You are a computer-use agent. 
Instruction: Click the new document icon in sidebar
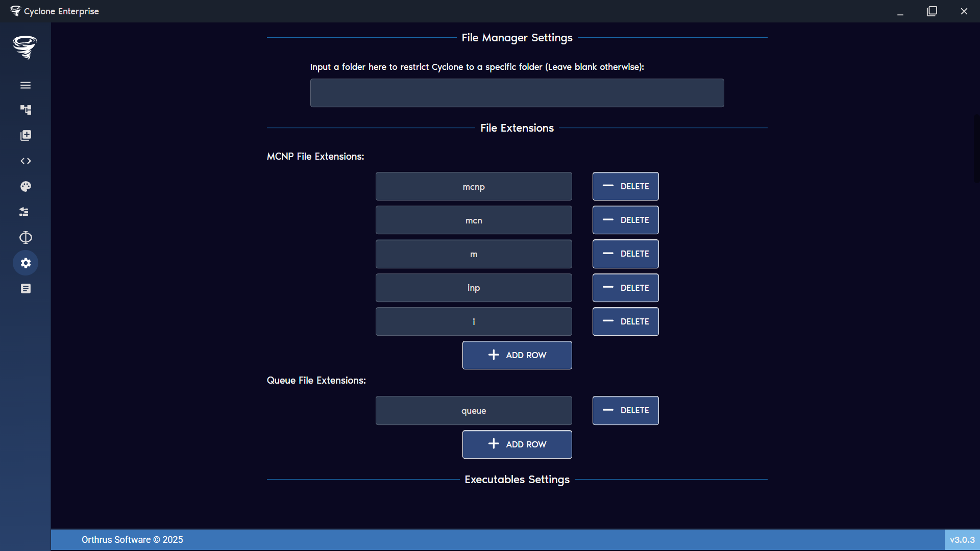click(25, 135)
